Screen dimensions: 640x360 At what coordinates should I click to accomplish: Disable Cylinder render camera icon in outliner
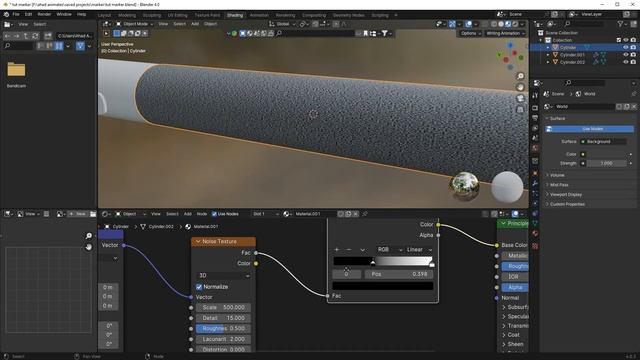[633, 47]
